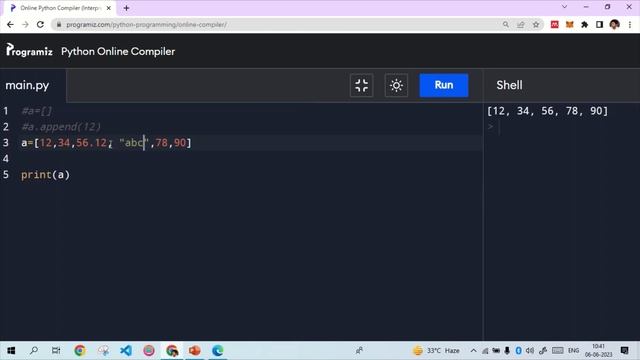Click the commented line #a.append(12)

coord(61,127)
